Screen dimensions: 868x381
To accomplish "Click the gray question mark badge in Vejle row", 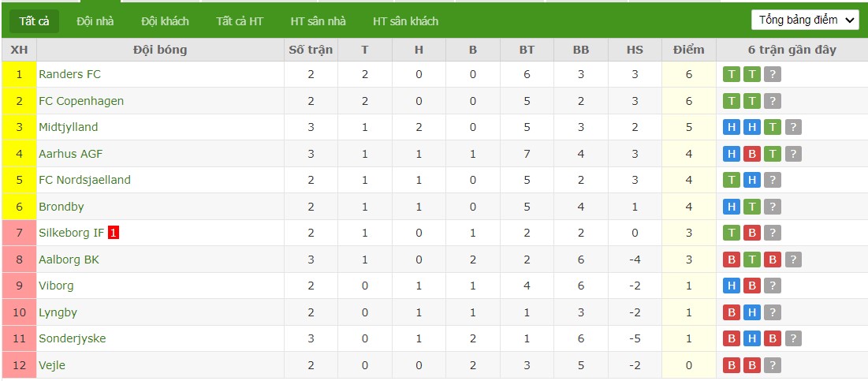I will tap(772, 365).
